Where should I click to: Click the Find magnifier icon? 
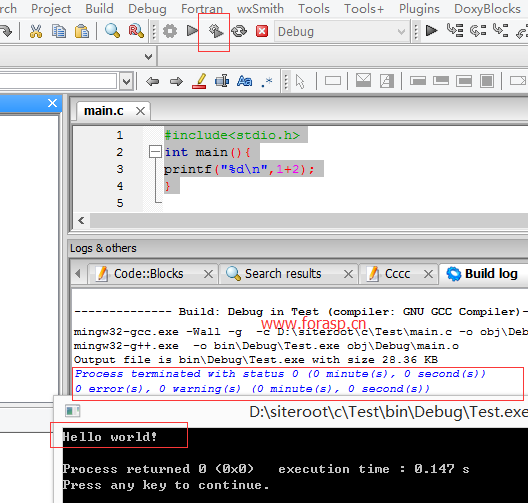point(112,31)
